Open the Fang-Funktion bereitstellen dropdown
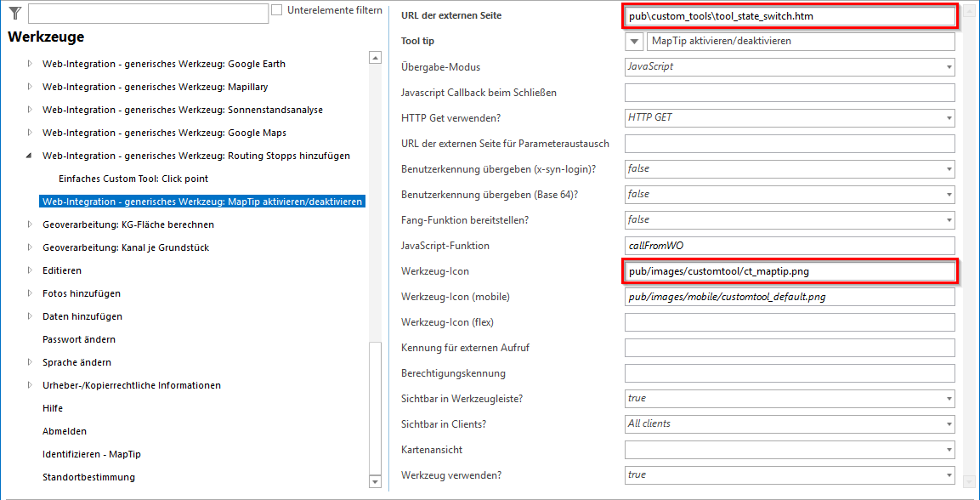Image resolution: width=980 pixels, height=500 pixels. point(948,219)
